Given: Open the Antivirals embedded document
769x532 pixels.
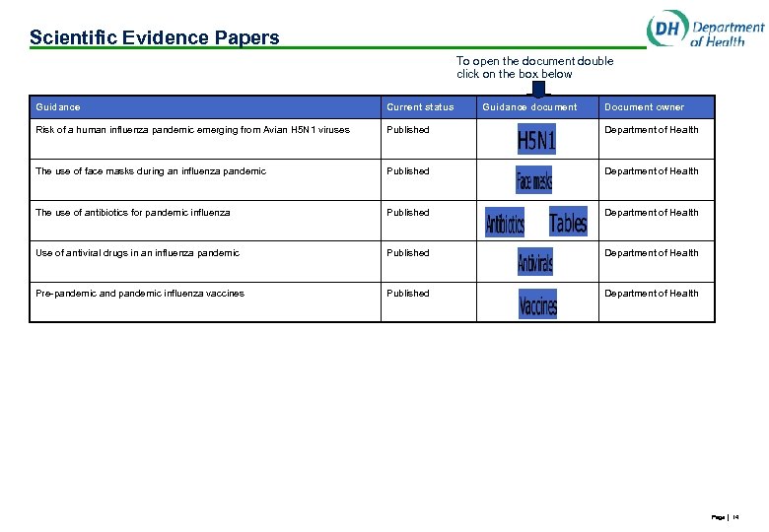Looking at the screenshot, I should (x=535, y=262).
